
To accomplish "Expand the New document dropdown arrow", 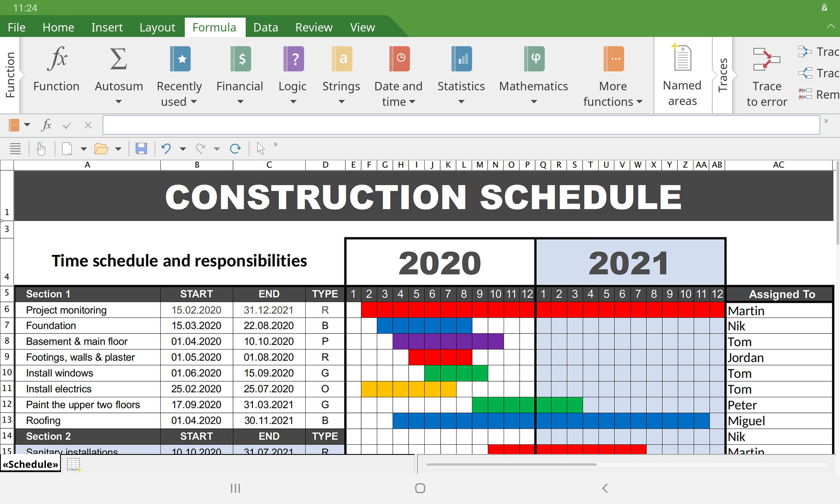I will pyautogui.click(x=84, y=149).
